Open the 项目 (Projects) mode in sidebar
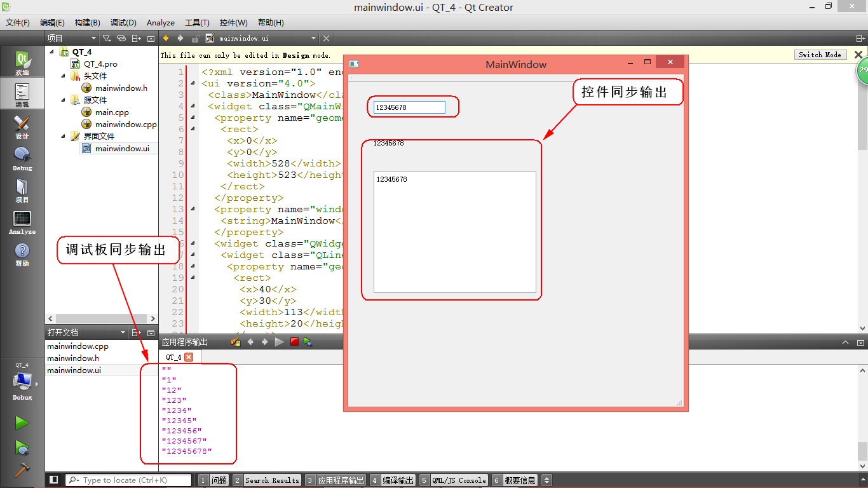This screenshot has height=488, width=868. click(22, 191)
